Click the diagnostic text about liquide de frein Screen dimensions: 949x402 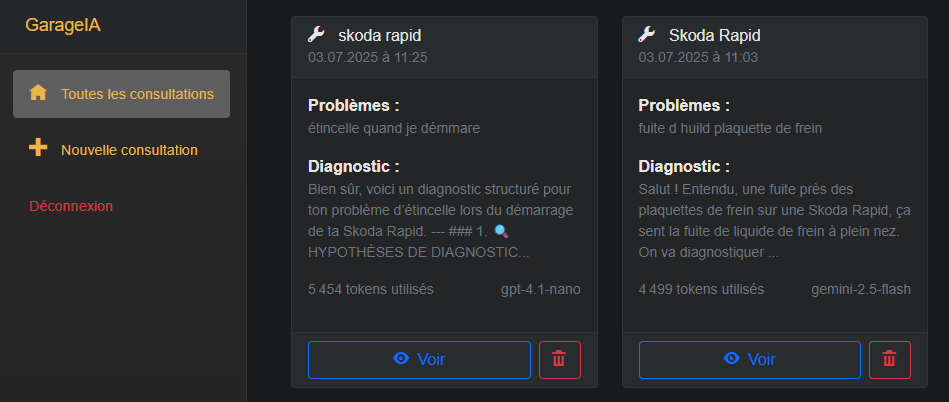pyautogui.click(x=775, y=221)
